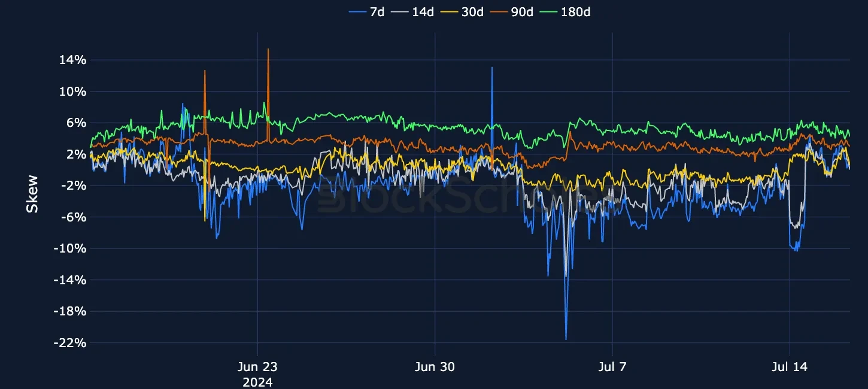Viewport: 868px width, 389px height.
Task: Click the green 180d line at its peak
Action: coord(264,103)
